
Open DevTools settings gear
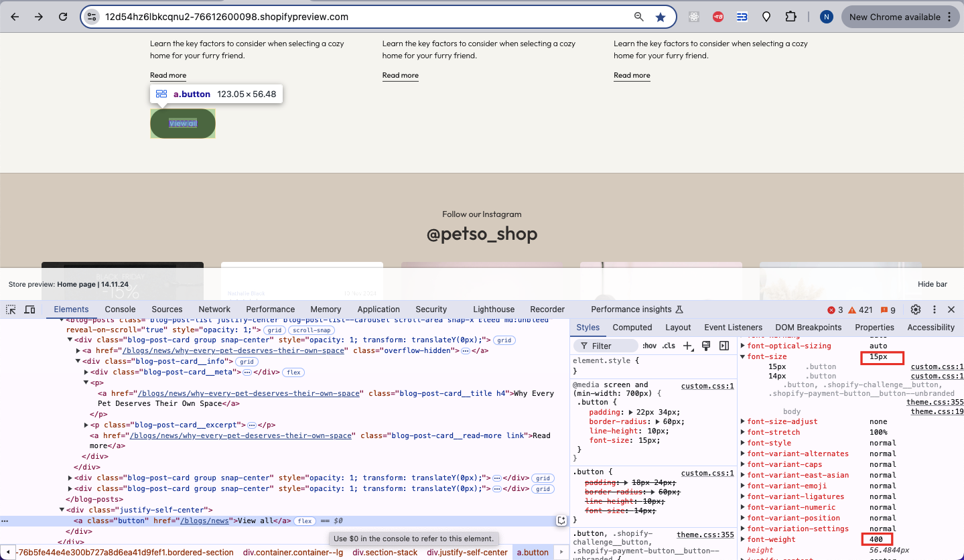click(x=916, y=309)
